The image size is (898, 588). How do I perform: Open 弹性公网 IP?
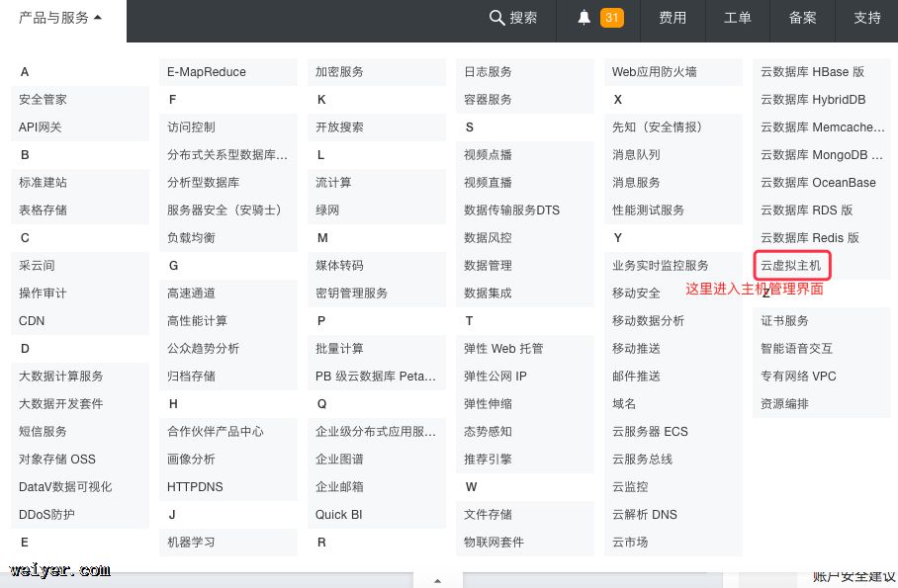495,377
